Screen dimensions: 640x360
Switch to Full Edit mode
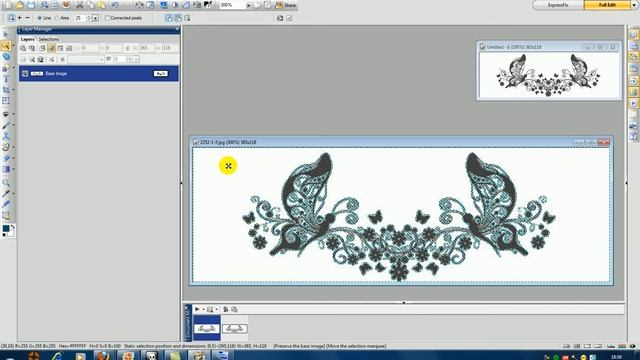click(x=607, y=5)
